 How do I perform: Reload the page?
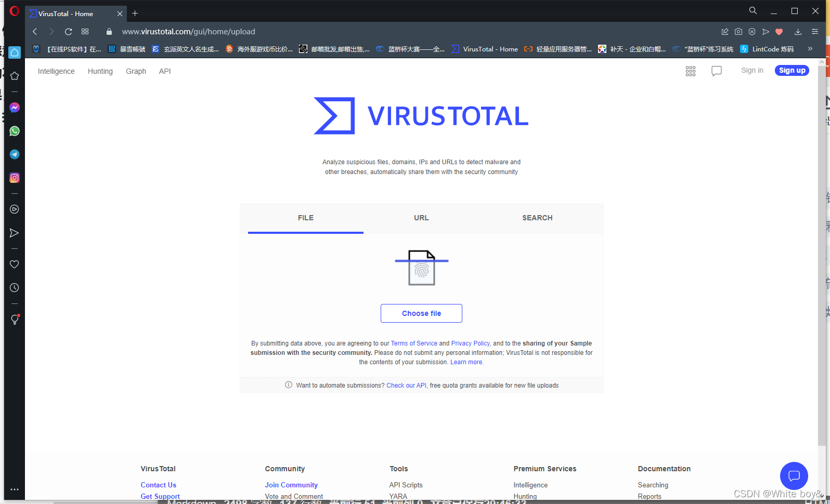[x=68, y=32]
